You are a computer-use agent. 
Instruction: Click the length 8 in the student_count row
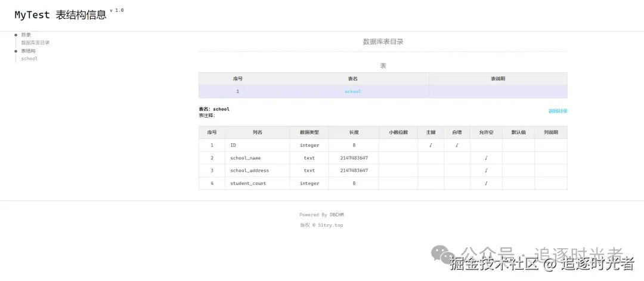pyautogui.click(x=354, y=184)
